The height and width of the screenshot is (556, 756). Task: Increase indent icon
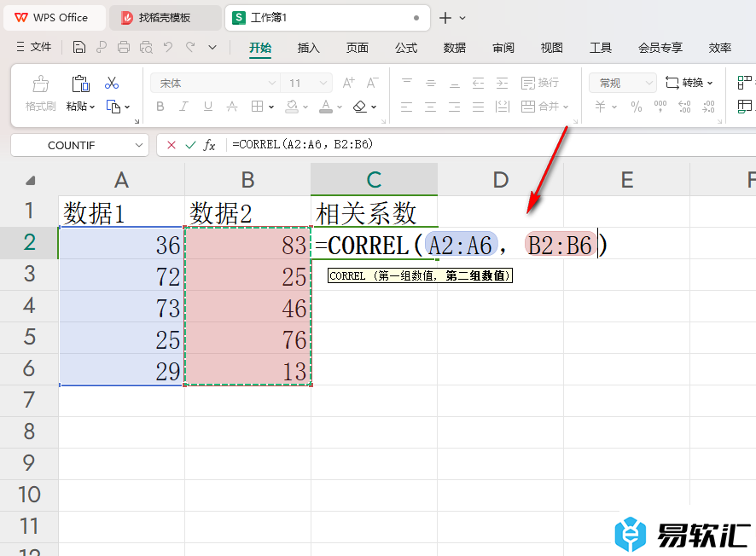tap(502, 83)
